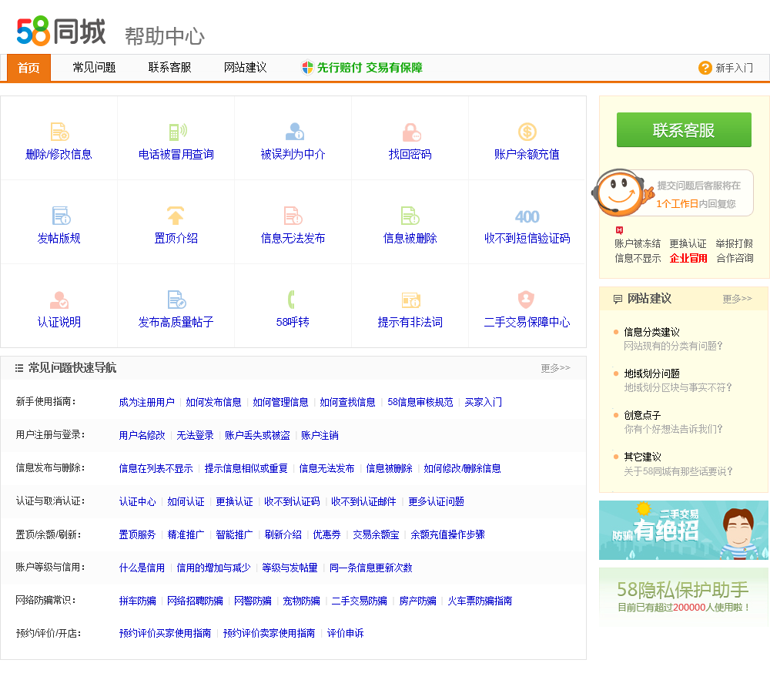Click the green 联系客服 button
Image resolution: width=770 pixels, height=700 pixels.
684,129
